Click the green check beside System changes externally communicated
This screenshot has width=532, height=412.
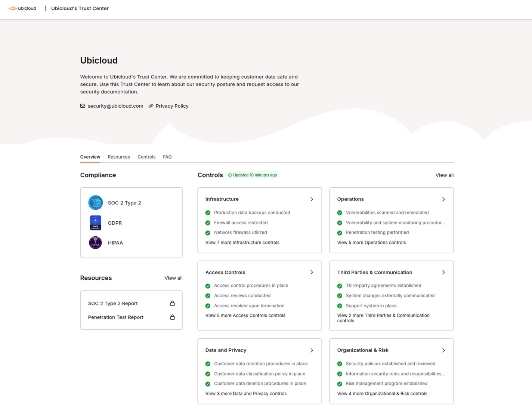tap(340, 296)
